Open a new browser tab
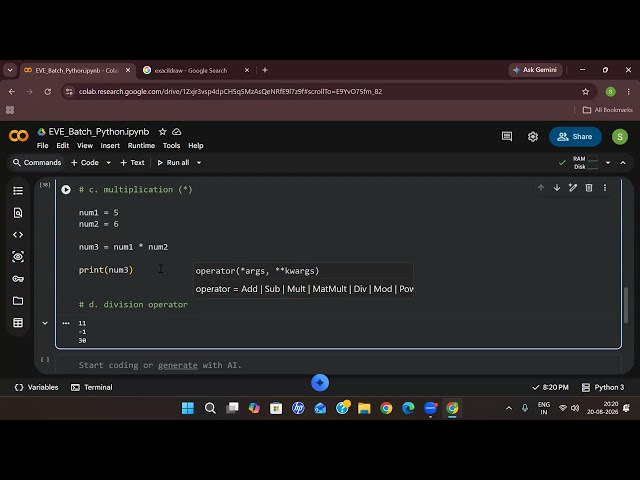This screenshot has width=640, height=480. (265, 70)
